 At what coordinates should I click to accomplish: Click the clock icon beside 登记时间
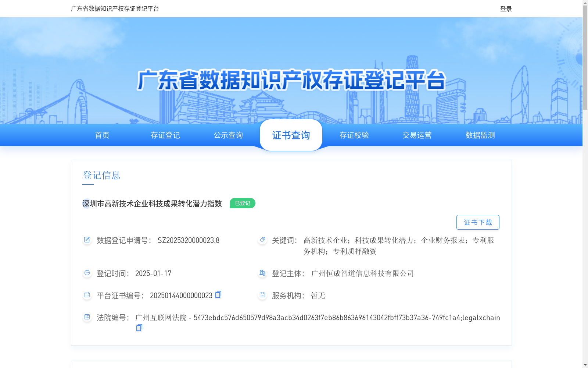click(87, 273)
